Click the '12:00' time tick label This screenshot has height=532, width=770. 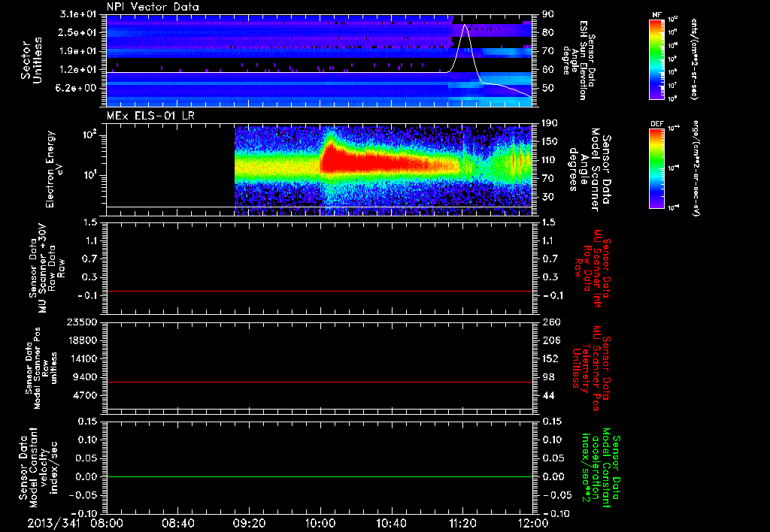(x=533, y=523)
